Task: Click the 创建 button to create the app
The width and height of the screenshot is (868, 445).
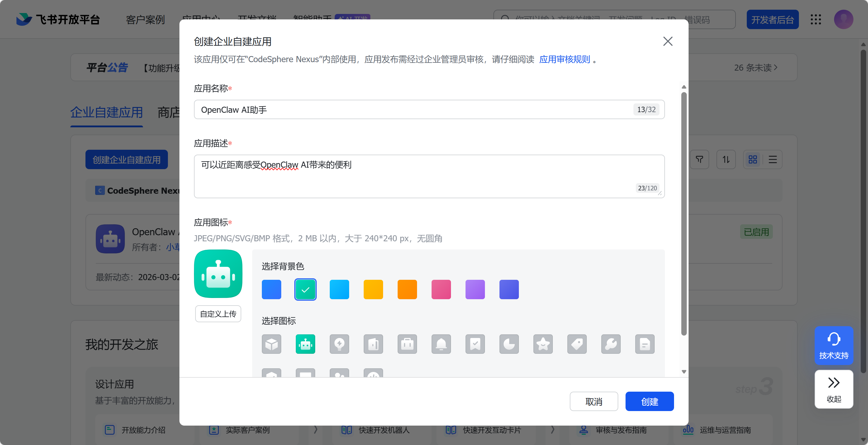Action: coord(649,401)
